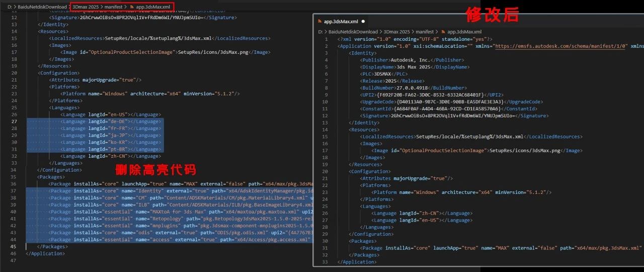Click the XML icon in the right editor breadcrumb
Image resolution: width=644 pixels, height=272 pixels.
pyautogui.click(x=443, y=32)
